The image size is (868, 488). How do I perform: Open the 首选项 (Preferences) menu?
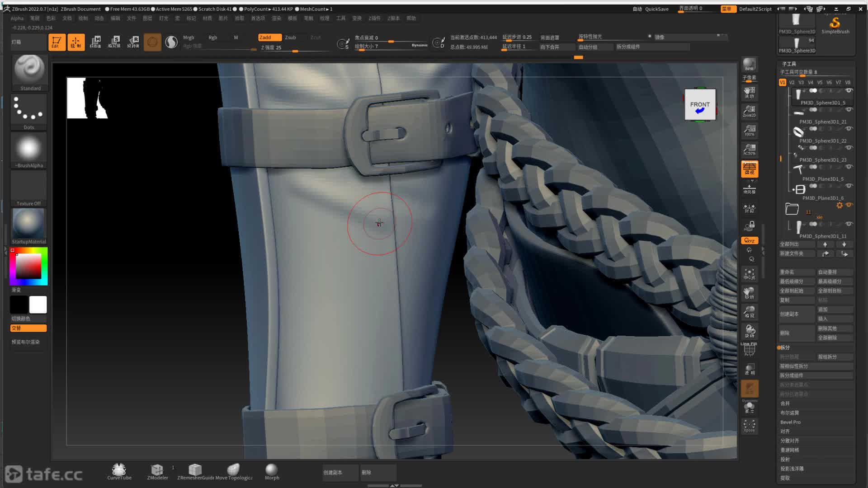[258, 19]
